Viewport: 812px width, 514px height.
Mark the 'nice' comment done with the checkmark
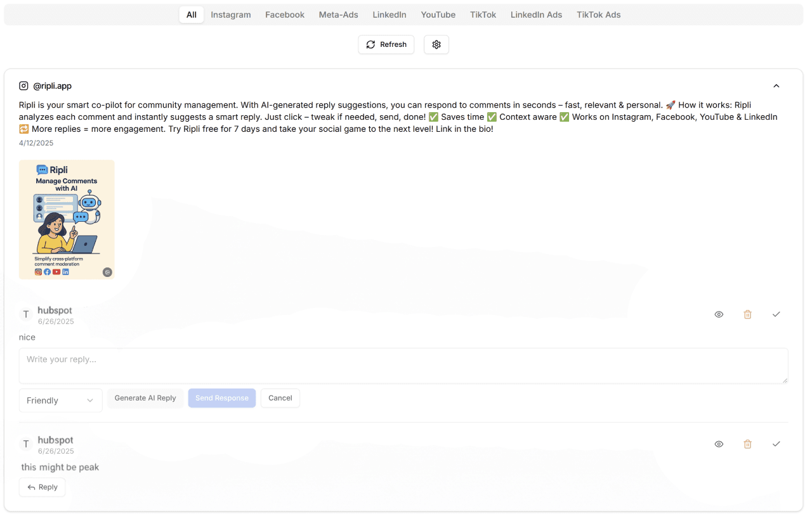(776, 314)
